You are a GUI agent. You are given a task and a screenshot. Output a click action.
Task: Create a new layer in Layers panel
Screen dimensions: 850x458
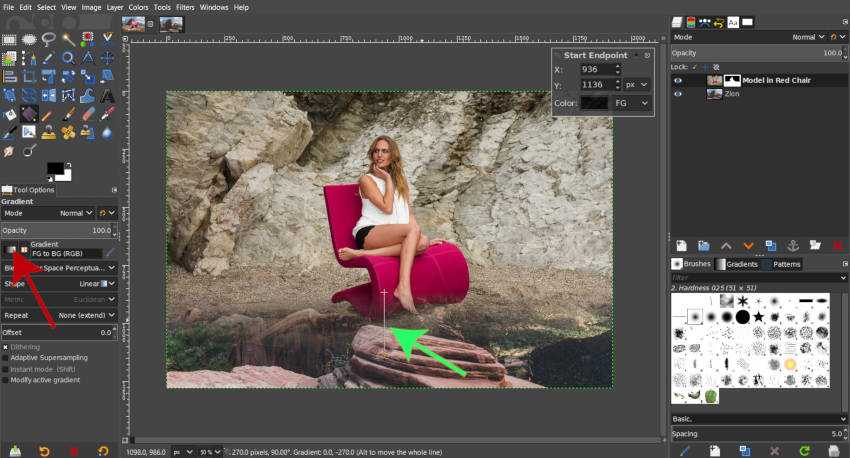(681, 245)
